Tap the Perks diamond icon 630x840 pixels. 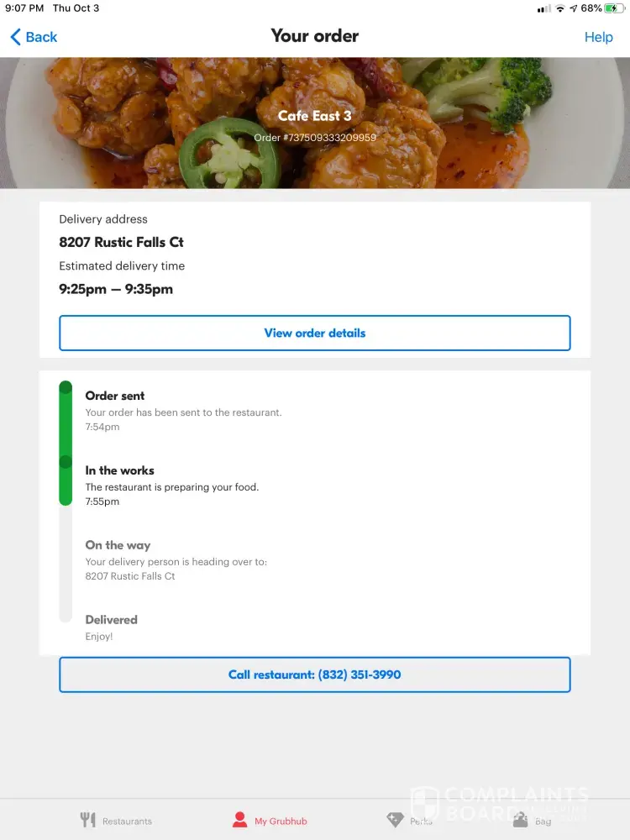coord(395,820)
